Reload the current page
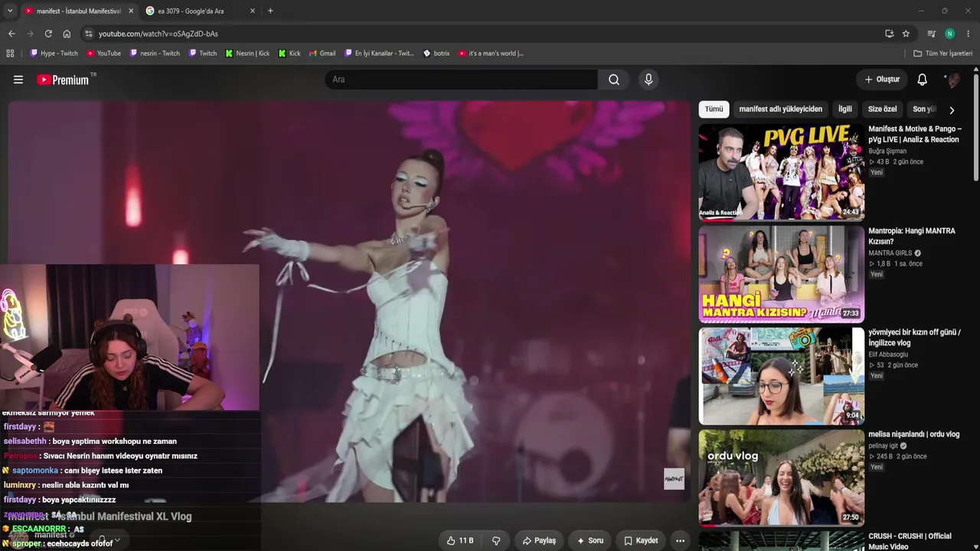Image resolution: width=980 pixels, height=551 pixels. [x=48, y=34]
